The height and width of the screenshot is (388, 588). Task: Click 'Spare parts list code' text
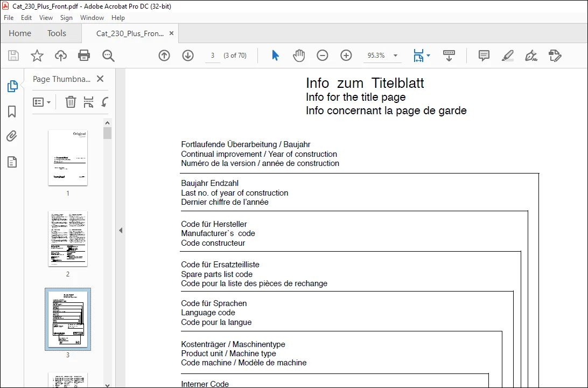217,274
